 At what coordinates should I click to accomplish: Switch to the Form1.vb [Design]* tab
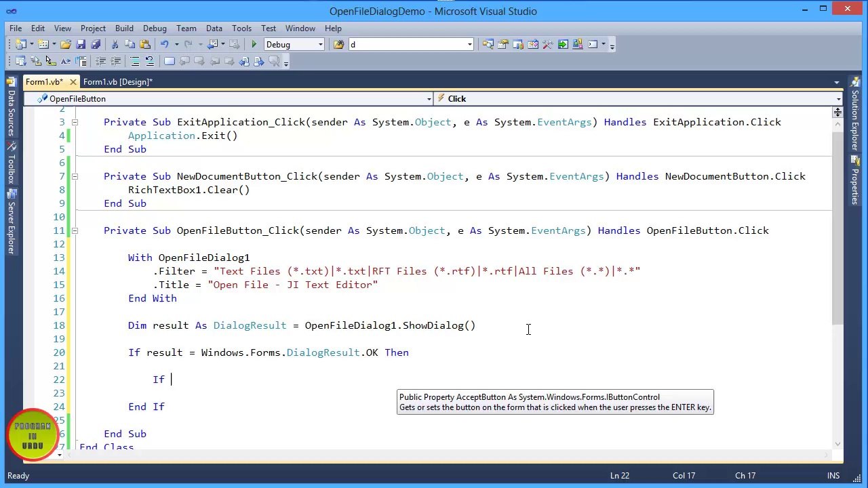pyautogui.click(x=118, y=82)
